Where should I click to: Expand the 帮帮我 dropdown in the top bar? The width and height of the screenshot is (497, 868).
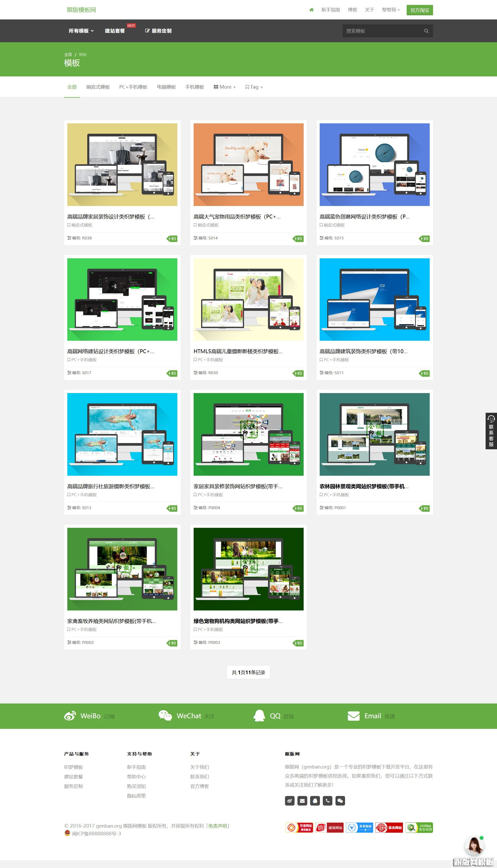pyautogui.click(x=391, y=10)
